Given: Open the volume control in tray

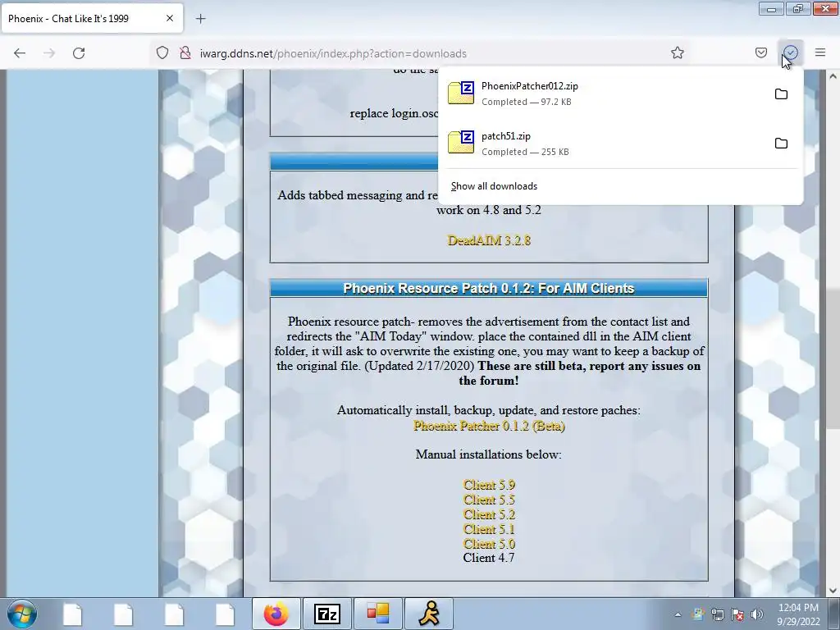Looking at the screenshot, I should tap(757, 614).
